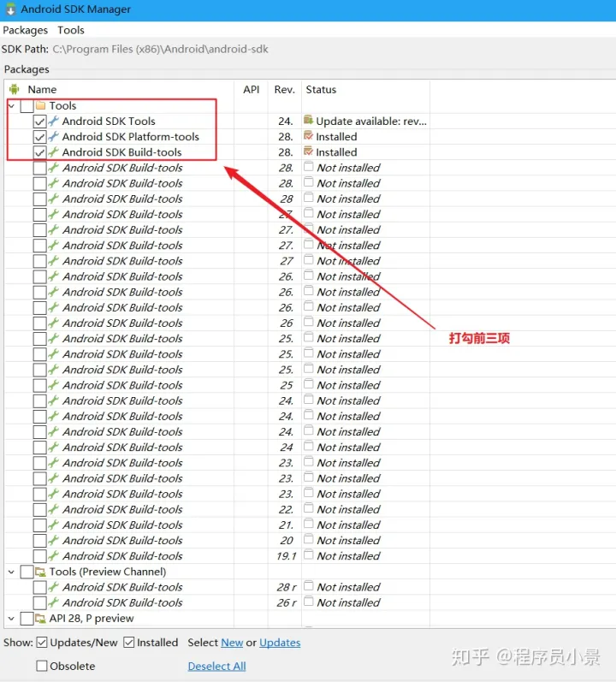Toggle the Updates/New show filter

42,643
